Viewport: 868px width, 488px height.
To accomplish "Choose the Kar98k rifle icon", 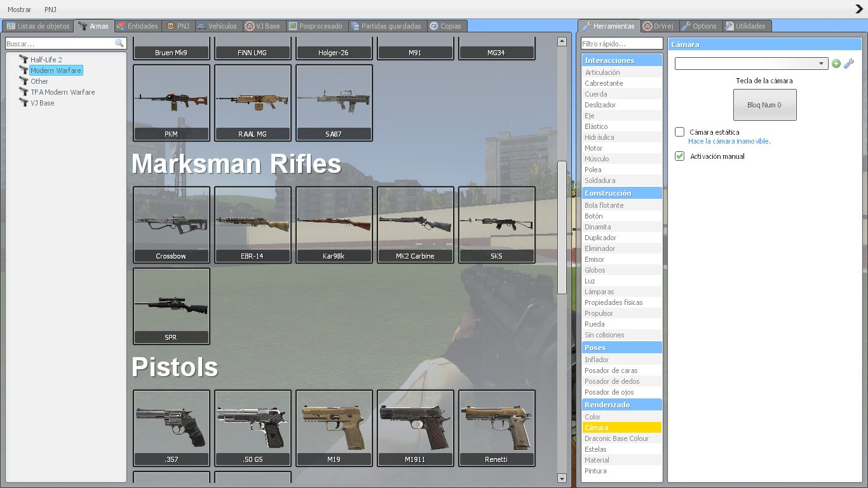I will pyautogui.click(x=334, y=224).
